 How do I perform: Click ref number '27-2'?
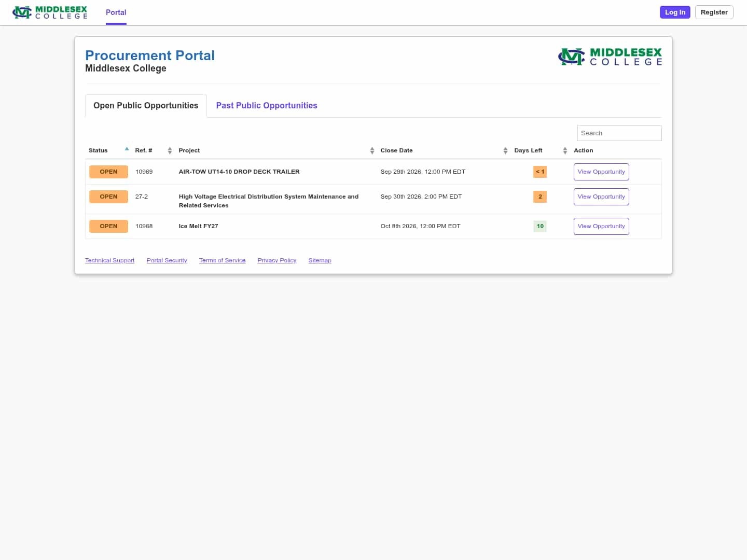coord(142,197)
